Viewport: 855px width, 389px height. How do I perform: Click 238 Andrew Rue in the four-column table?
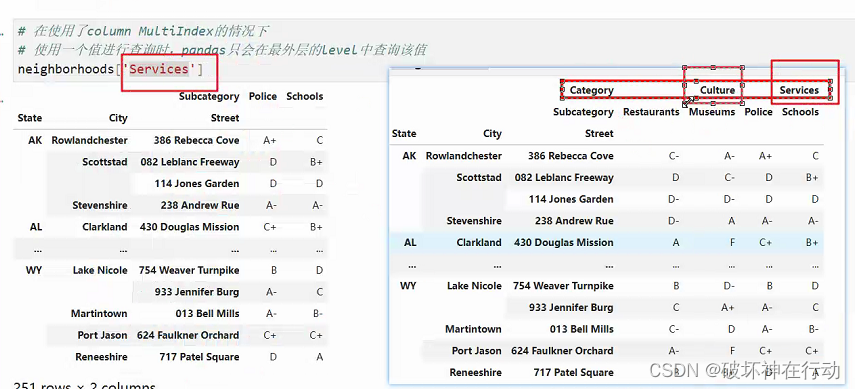(574, 221)
